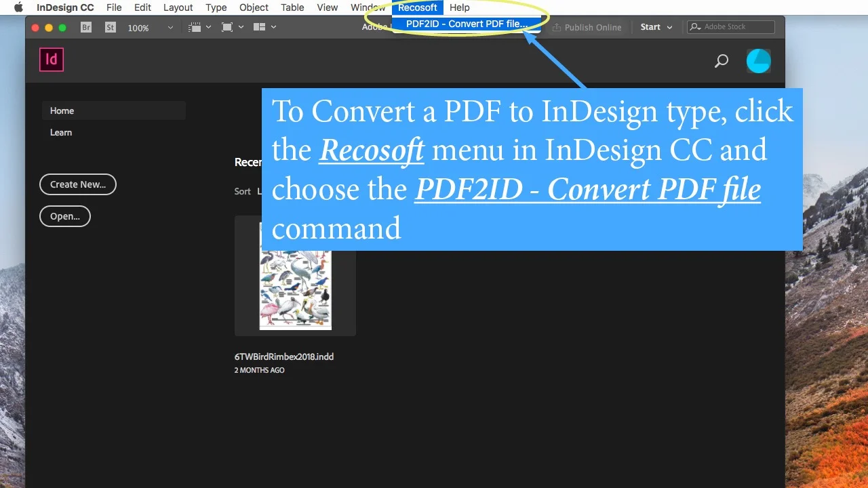868x488 pixels.
Task: Expand the Screen Mode dropdown arrow
Action: [240, 27]
